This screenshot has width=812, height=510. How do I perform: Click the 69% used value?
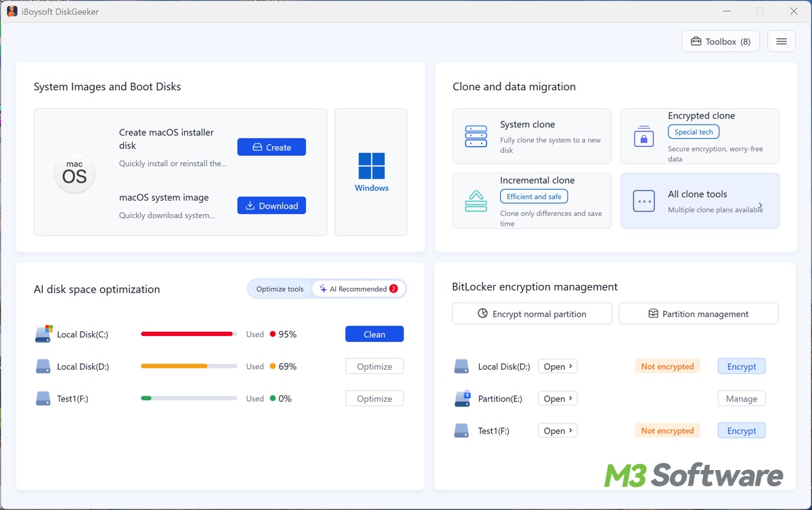coord(288,366)
